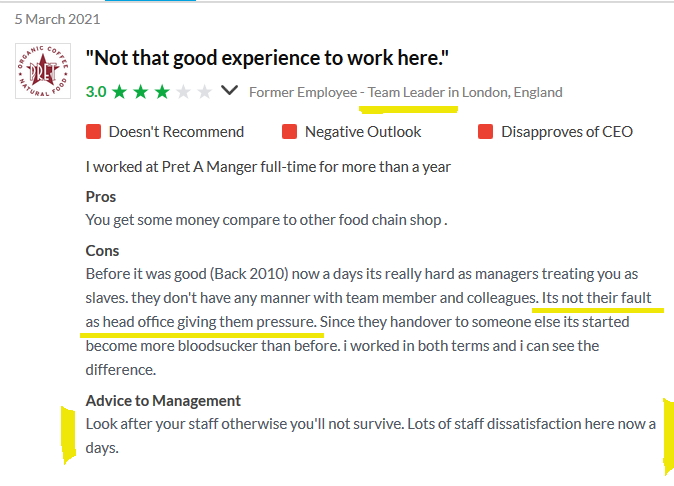Viewport: 674px width, 486px height.
Task: Click the red square beside Doesn't Recommend
Action: [94, 132]
